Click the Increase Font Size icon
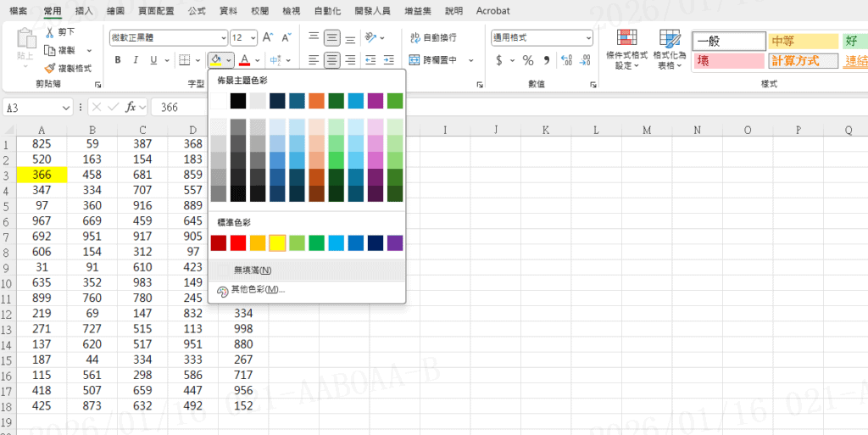The image size is (868, 435). pyautogui.click(x=268, y=38)
